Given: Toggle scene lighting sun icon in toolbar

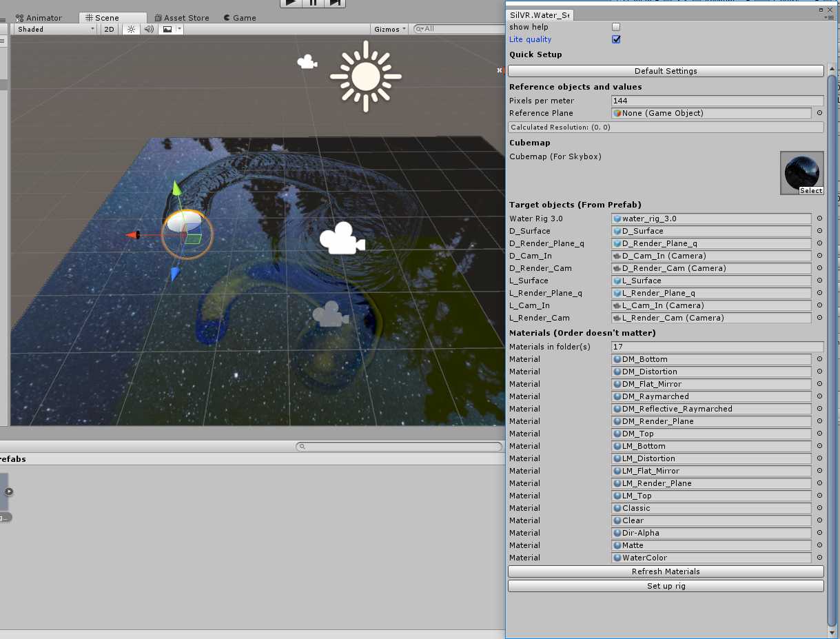Looking at the screenshot, I should point(131,29).
